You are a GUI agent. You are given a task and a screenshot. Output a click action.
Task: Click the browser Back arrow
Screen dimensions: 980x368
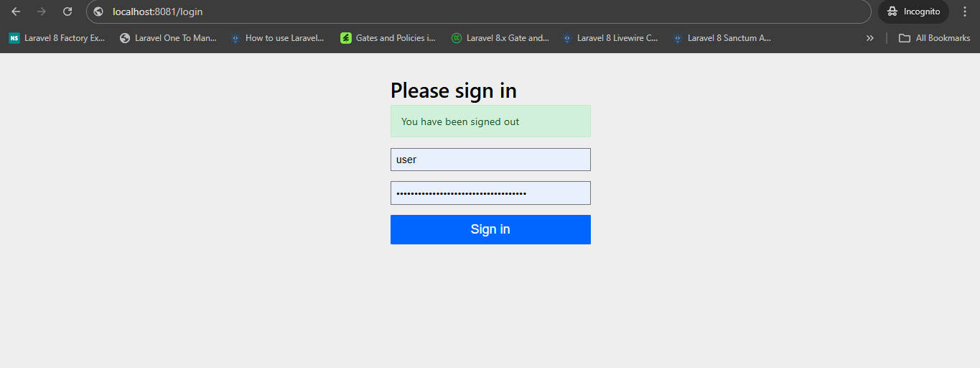[16, 11]
